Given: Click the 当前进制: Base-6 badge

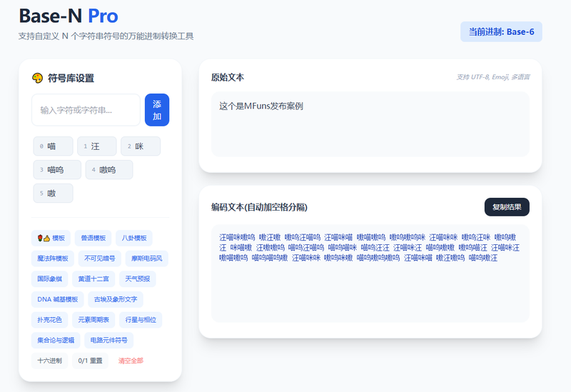Looking at the screenshot, I should click(x=502, y=31).
